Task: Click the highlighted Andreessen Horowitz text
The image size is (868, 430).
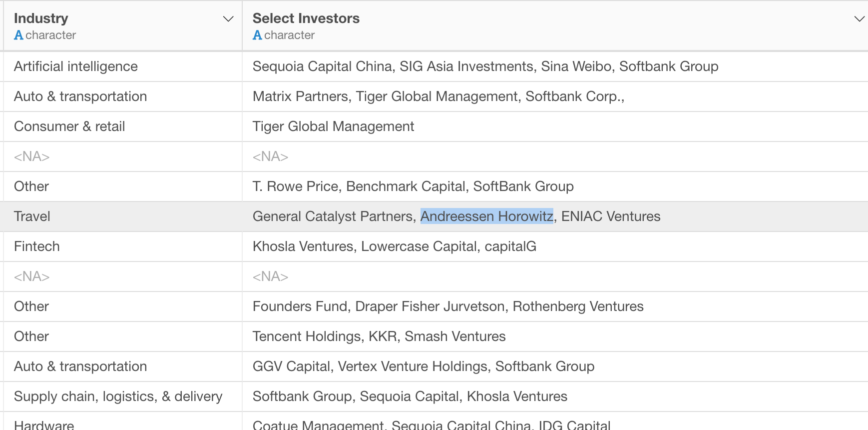Action: point(487,216)
